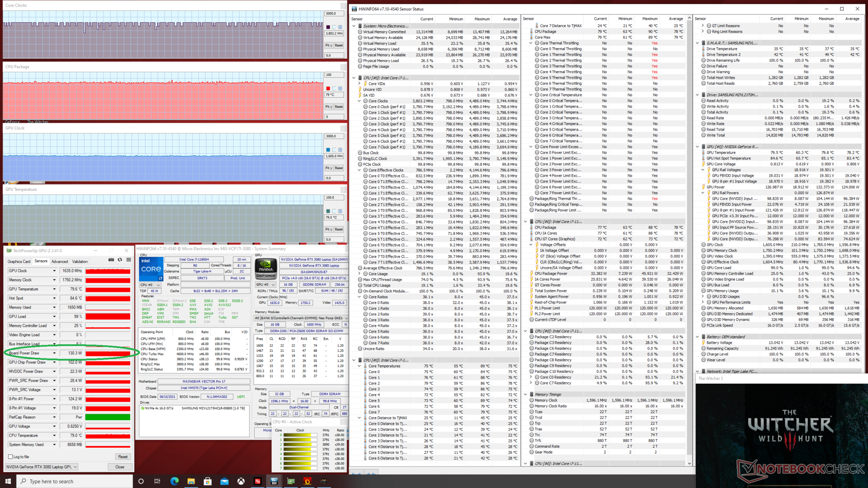
Task: Click the blue color swatch on GPU Clock graph
Action: 328,150
